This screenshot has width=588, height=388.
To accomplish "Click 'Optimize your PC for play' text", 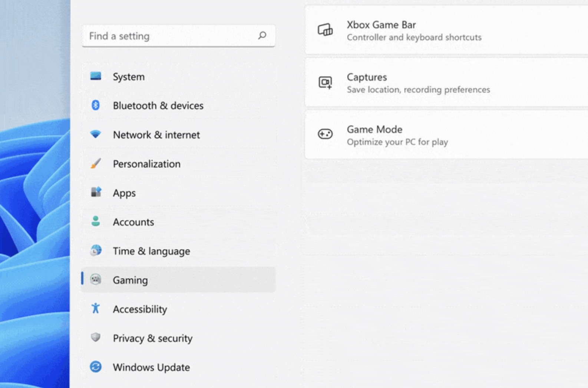I will point(397,142).
